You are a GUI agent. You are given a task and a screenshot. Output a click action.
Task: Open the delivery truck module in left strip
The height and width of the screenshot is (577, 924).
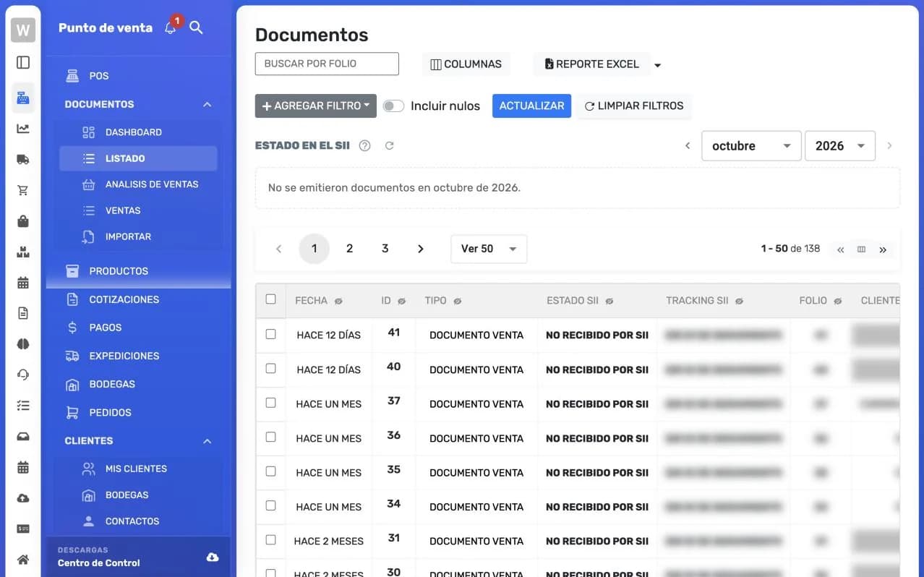pos(23,160)
